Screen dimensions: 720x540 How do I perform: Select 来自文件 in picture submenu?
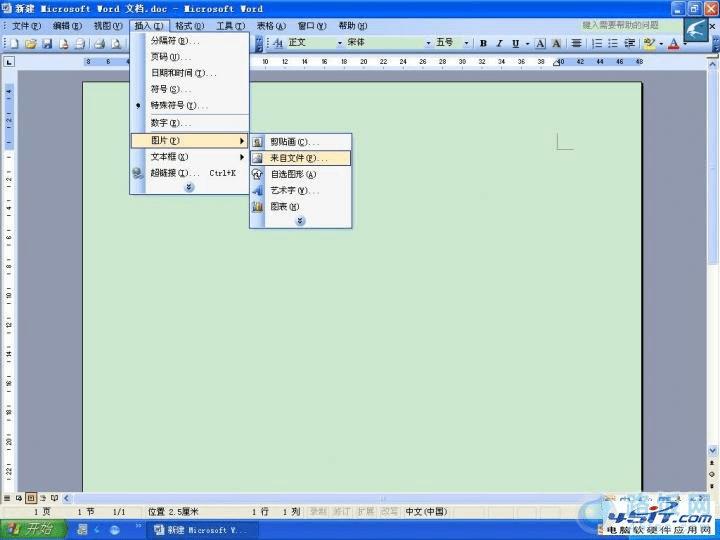pos(301,158)
